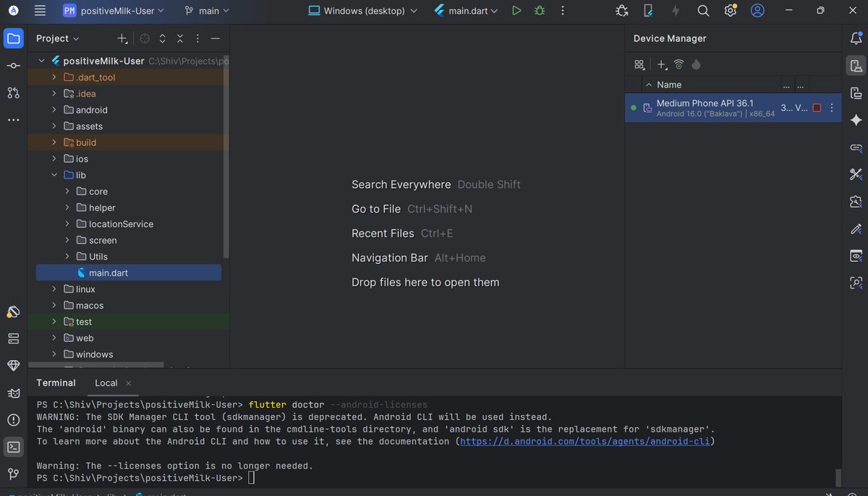Screen dimensions: 868x496
Task: Stop the Medium Phone API 36.1 emulator
Action: [817, 108]
